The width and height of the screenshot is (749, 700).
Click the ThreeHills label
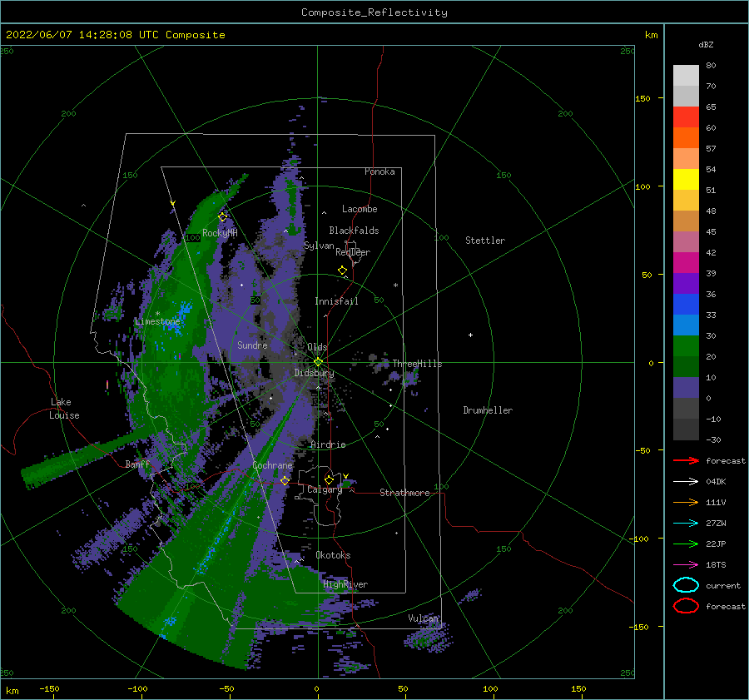coord(417,364)
